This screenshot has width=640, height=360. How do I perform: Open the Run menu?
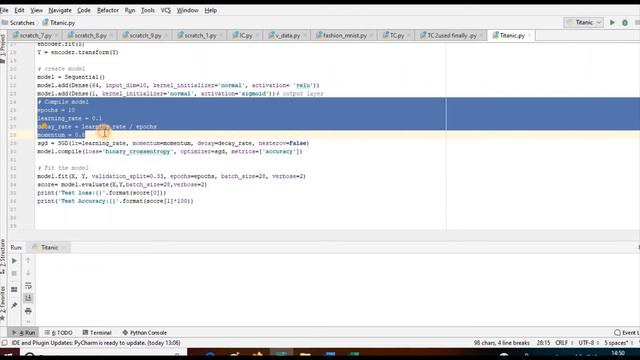130,10
